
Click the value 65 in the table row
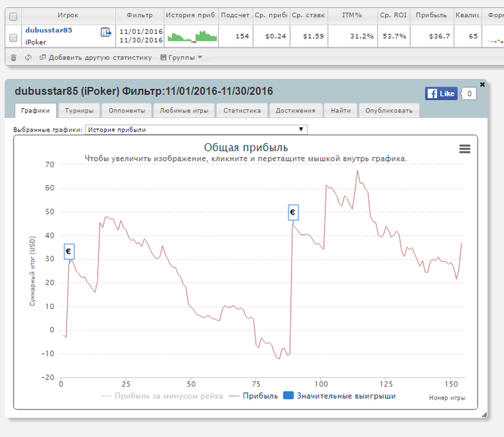(473, 36)
